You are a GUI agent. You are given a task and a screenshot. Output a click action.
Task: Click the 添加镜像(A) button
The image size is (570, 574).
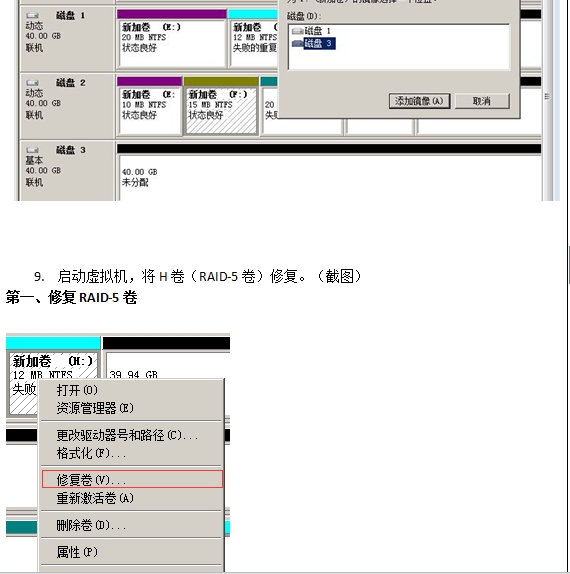pyautogui.click(x=419, y=101)
